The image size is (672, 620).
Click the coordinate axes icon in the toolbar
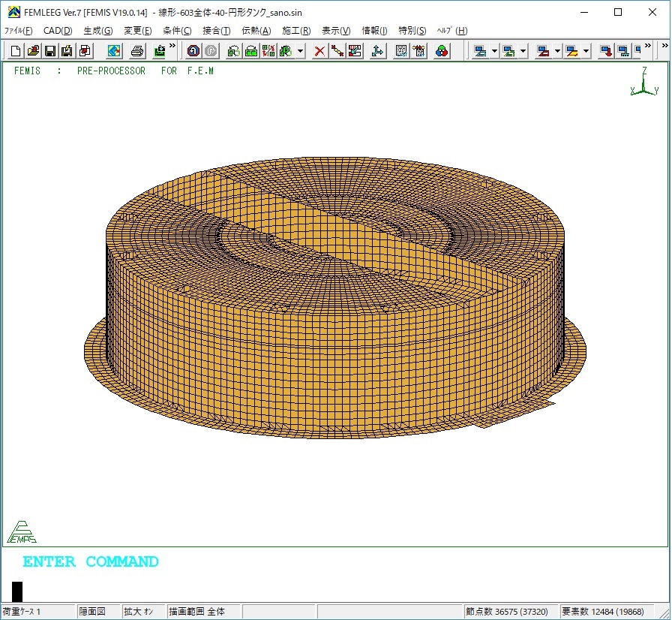point(377,51)
